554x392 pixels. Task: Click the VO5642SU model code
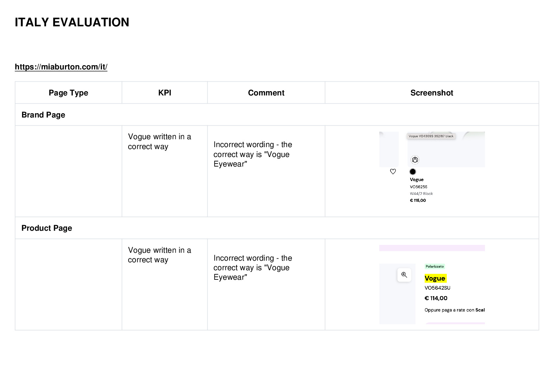(438, 288)
